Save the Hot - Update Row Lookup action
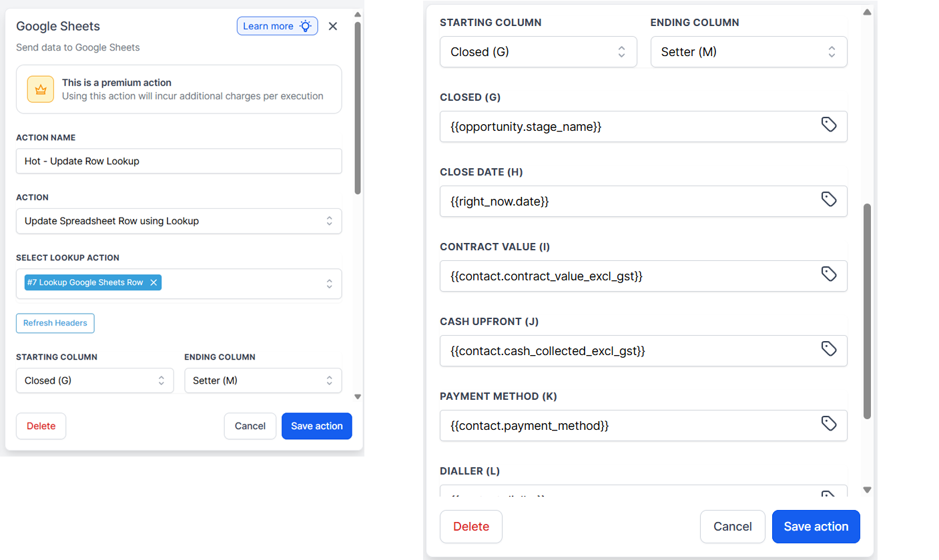The width and height of the screenshot is (939, 560). coord(316,426)
